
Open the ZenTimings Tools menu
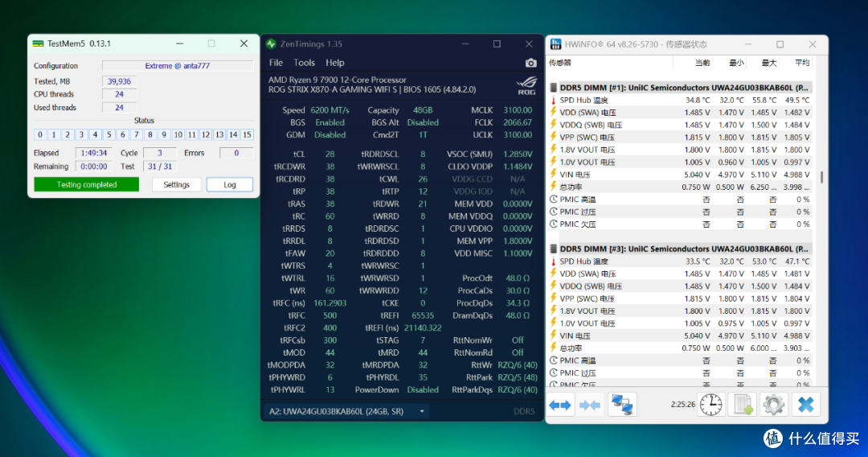click(304, 63)
